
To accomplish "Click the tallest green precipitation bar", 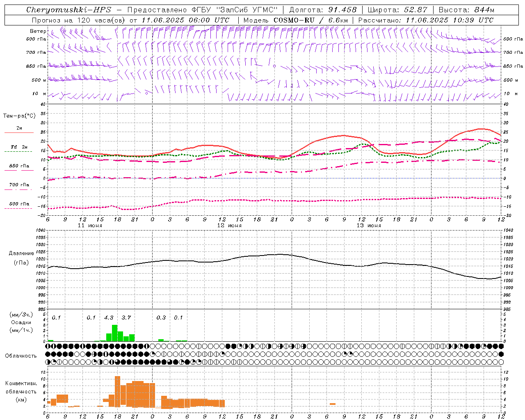I will click(x=115, y=333).
